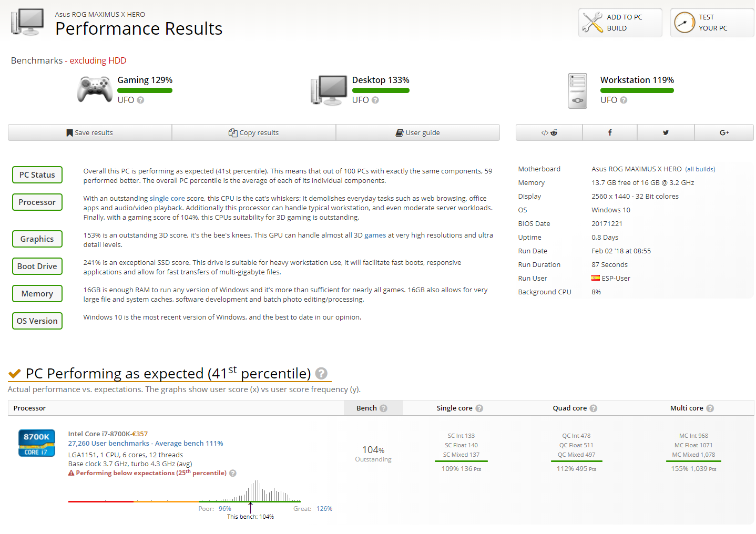Click the multi core score '155% 1,039 Pts'
The height and width of the screenshot is (534, 756).
coord(693,469)
